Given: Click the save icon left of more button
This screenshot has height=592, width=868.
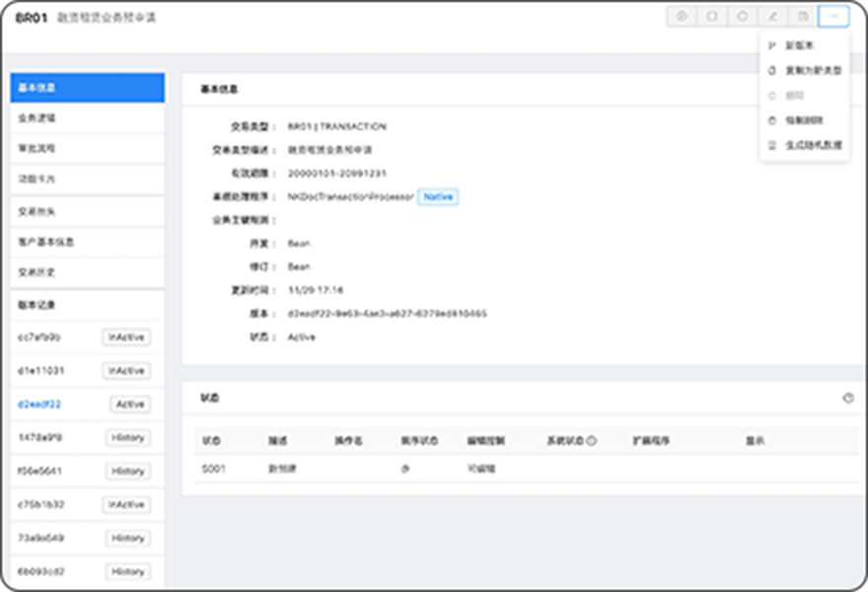Looking at the screenshot, I should point(803,17).
